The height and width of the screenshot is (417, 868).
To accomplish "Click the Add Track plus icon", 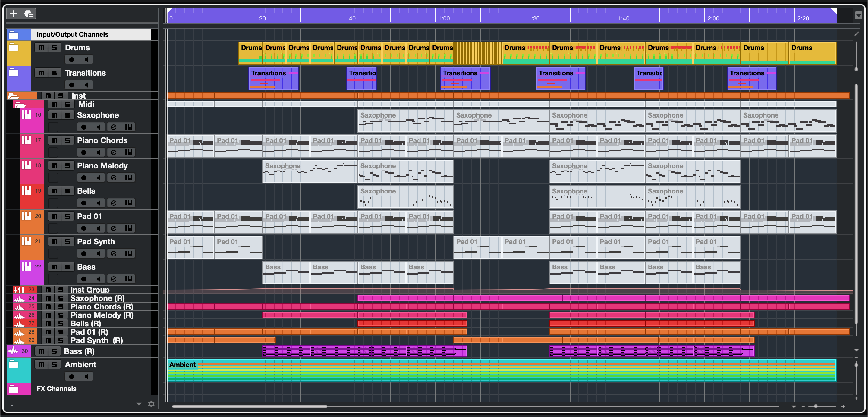I will point(14,14).
